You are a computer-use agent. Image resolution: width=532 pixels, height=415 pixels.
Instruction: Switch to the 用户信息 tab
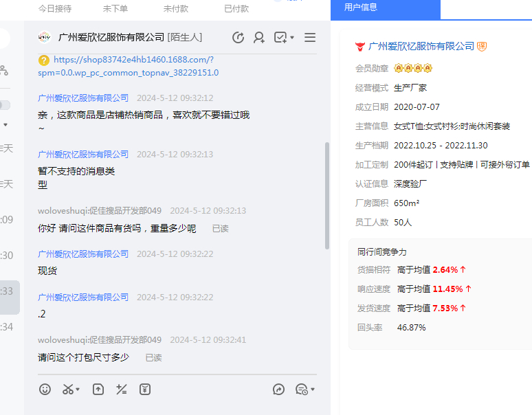point(361,8)
